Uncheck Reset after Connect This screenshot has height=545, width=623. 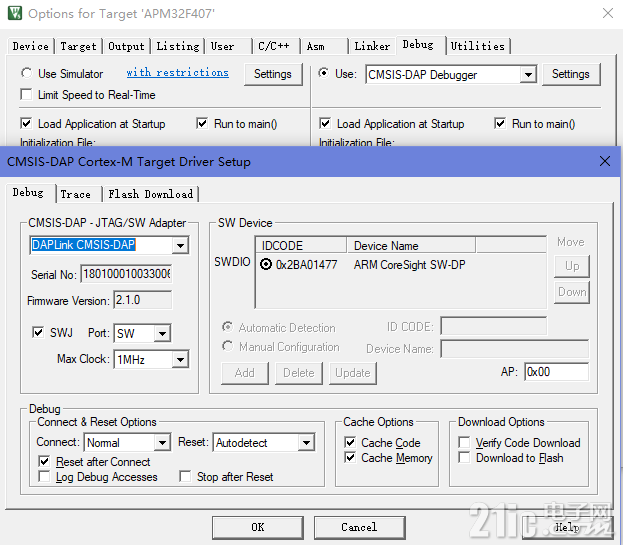44,462
